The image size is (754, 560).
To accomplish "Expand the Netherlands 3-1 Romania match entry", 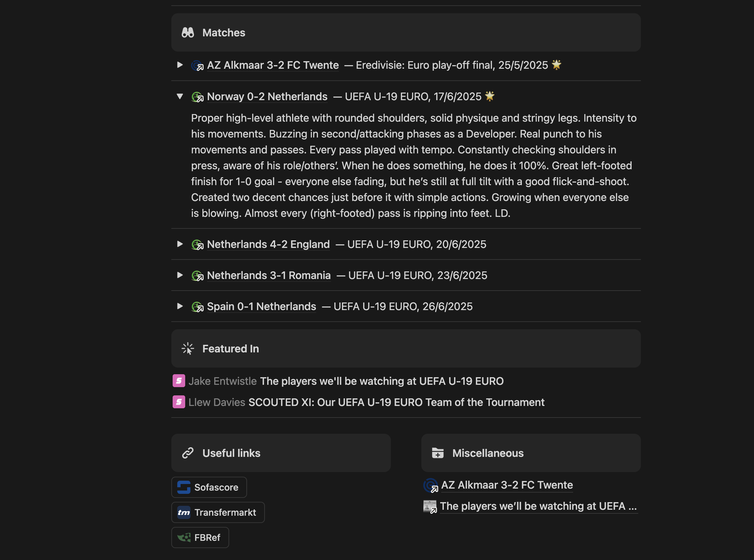I will pos(180,276).
